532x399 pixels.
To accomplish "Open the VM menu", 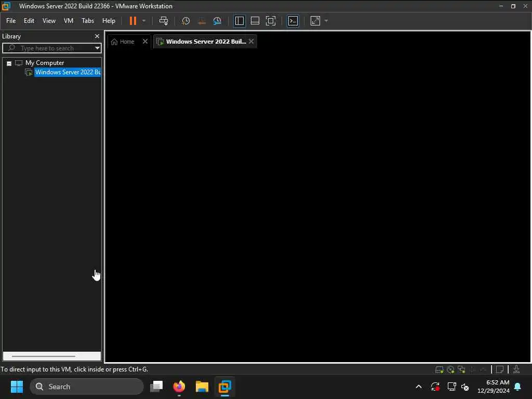I will click(69, 21).
